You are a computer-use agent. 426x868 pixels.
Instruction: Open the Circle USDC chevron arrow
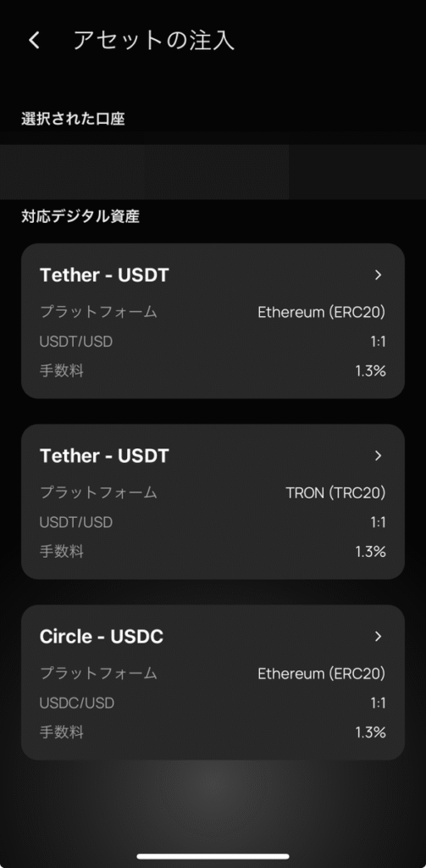click(379, 637)
